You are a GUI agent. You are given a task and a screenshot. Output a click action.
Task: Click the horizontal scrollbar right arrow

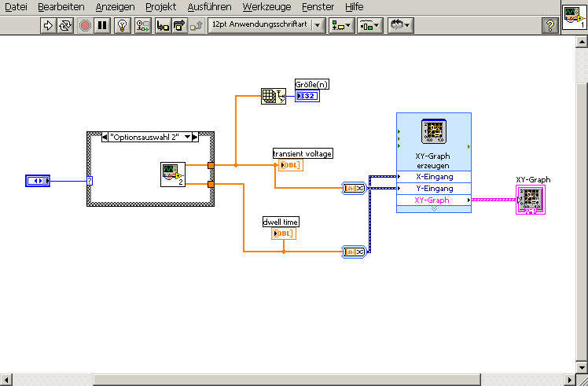click(570, 380)
